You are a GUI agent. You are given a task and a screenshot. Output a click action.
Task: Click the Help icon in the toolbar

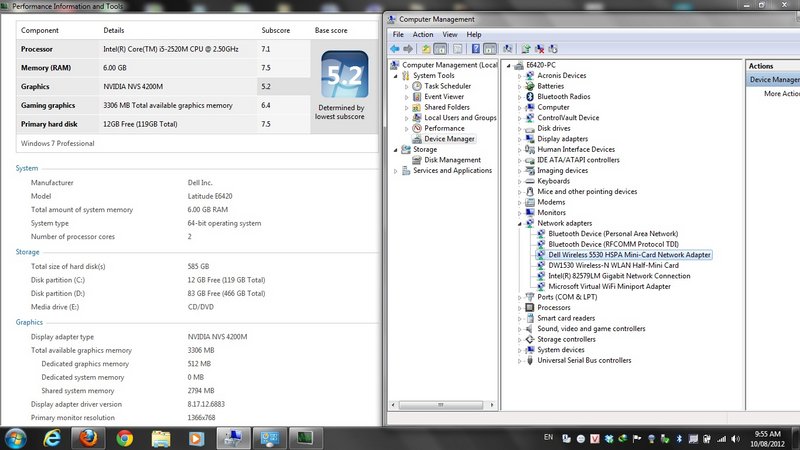(475, 48)
